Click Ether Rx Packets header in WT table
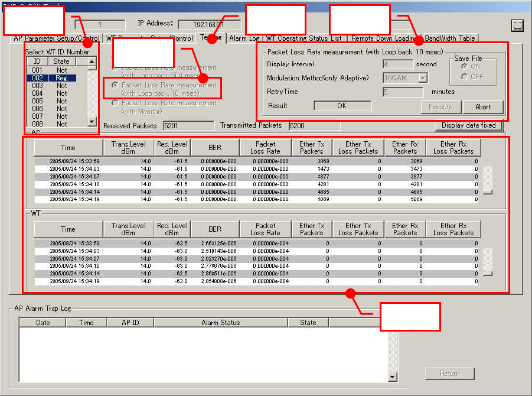 (x=405, y=229)
